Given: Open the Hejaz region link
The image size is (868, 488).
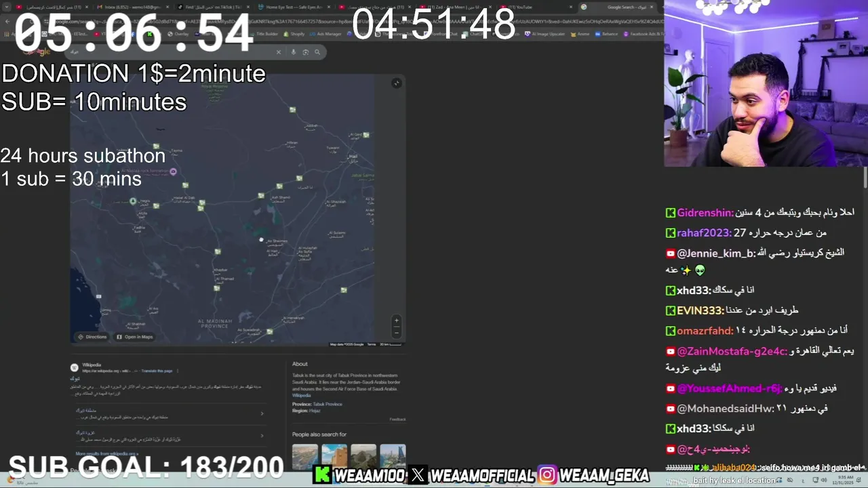Looking at the screenshot, I should tap(315, 411).
